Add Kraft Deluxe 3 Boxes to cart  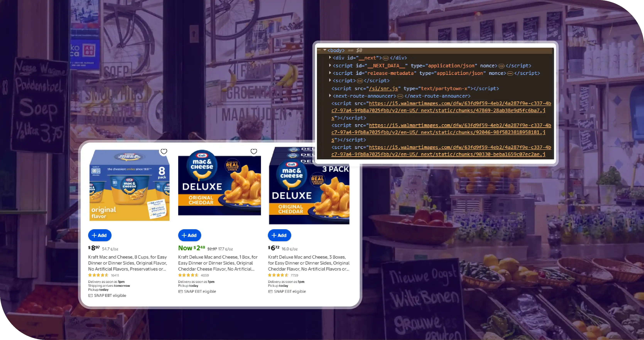(279, 235)
